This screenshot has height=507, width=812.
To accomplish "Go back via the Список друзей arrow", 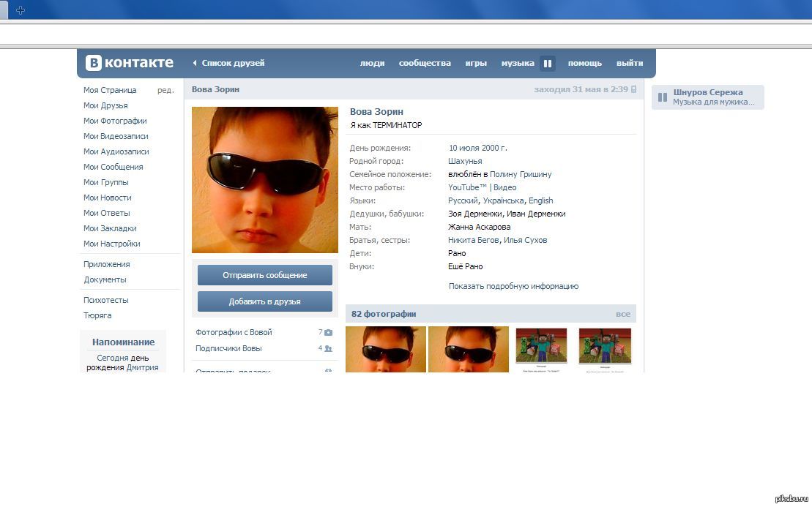I will (x=195, y=64).
